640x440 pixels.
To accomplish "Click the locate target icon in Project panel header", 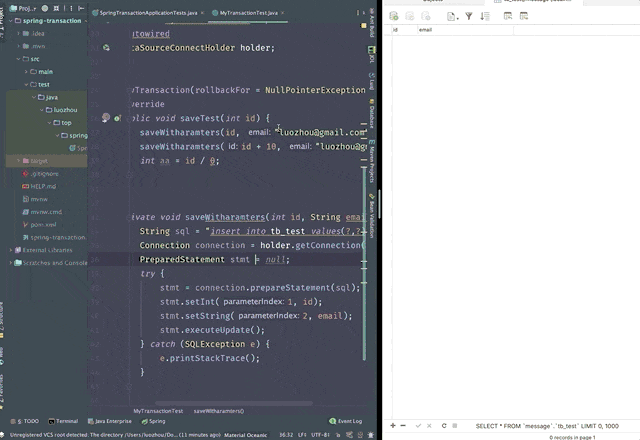I will pos(45,8).
